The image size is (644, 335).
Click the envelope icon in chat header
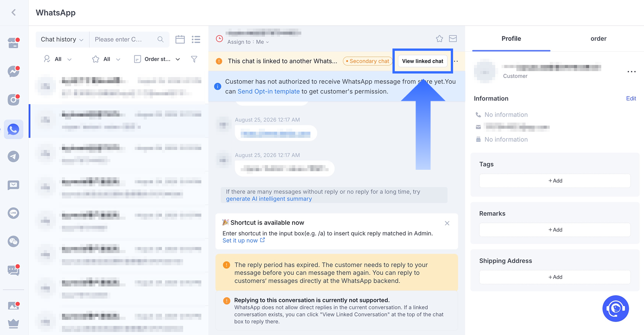[x=453, y=39]
